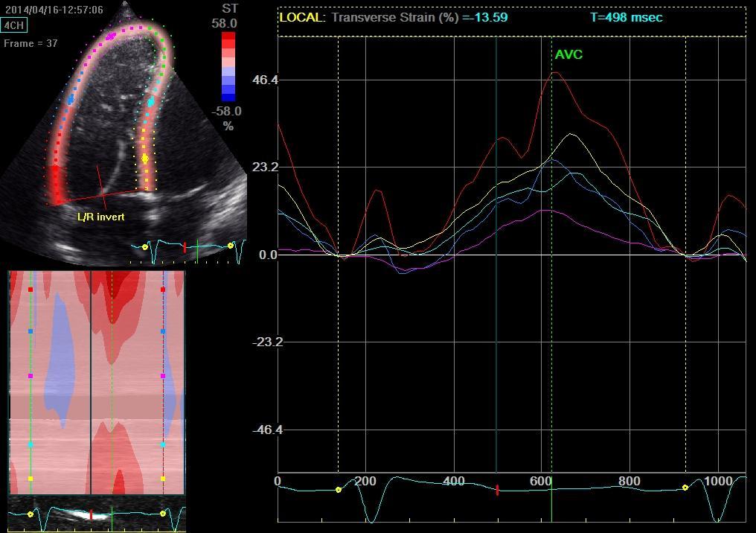Click the cyan square on M-mode left line
The image size is (756, 533).
point(31,444)
